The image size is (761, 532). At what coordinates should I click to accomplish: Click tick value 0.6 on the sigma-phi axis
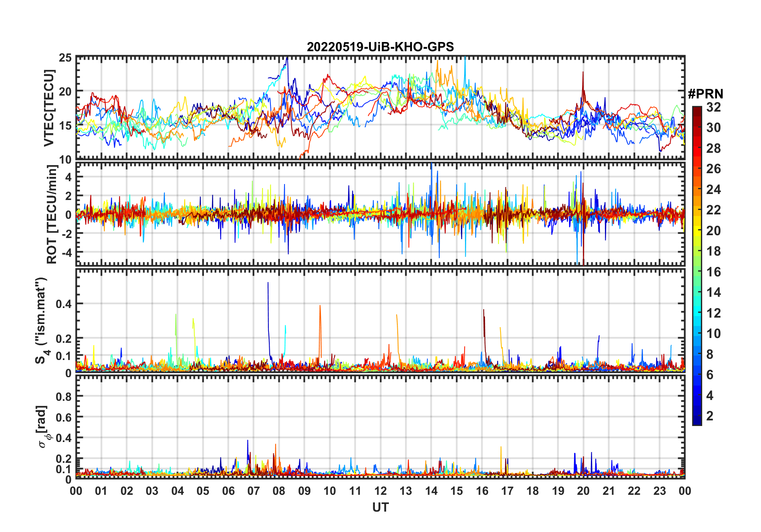click(x=64, y=417)
